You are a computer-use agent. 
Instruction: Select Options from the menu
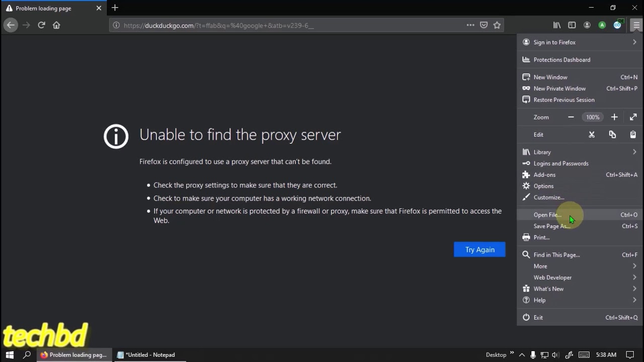[543, 186]
